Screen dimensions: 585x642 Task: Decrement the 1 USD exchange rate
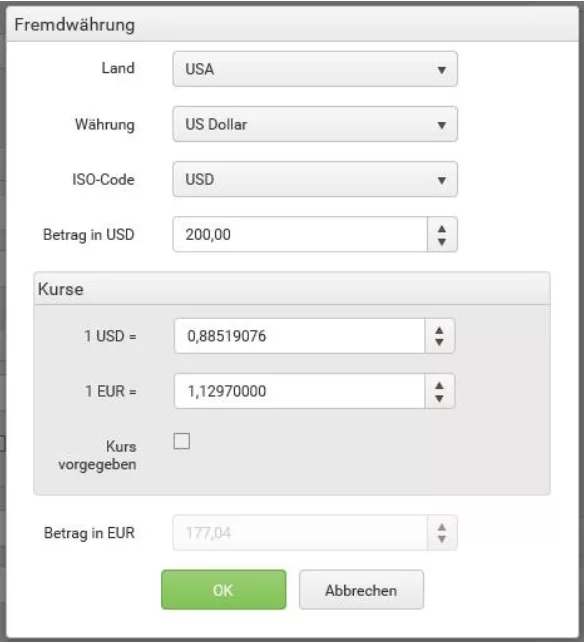coord(439,343)
